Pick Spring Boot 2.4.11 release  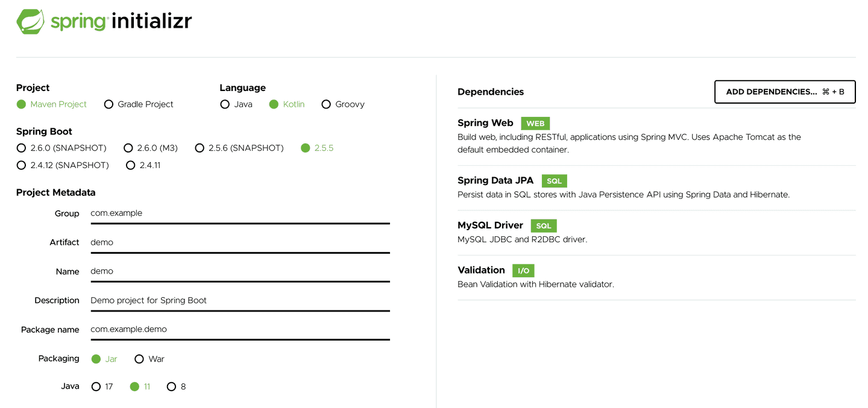[x=131, y=165]
